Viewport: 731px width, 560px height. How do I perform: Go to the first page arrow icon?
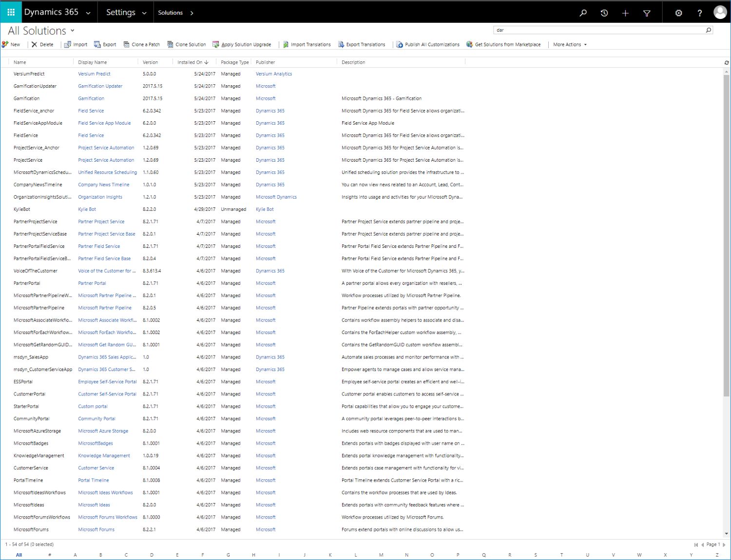tap(696, 545)
